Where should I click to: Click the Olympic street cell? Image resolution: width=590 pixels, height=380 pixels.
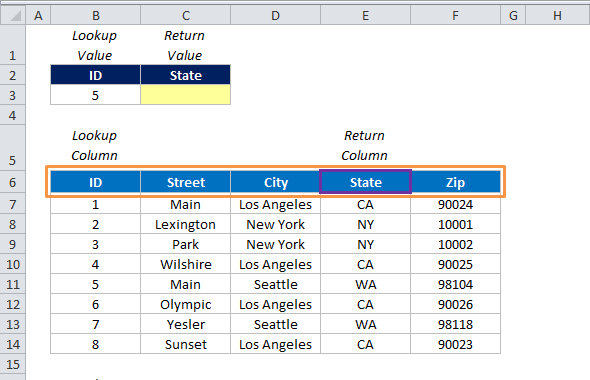pyautogui.click(x=186, y=304)
